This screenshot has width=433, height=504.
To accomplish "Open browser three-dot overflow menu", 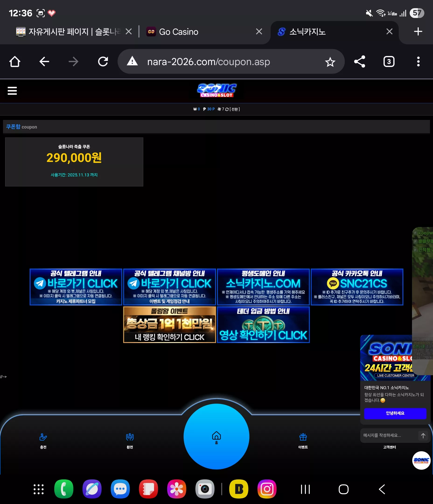I will tap(418, 62).
